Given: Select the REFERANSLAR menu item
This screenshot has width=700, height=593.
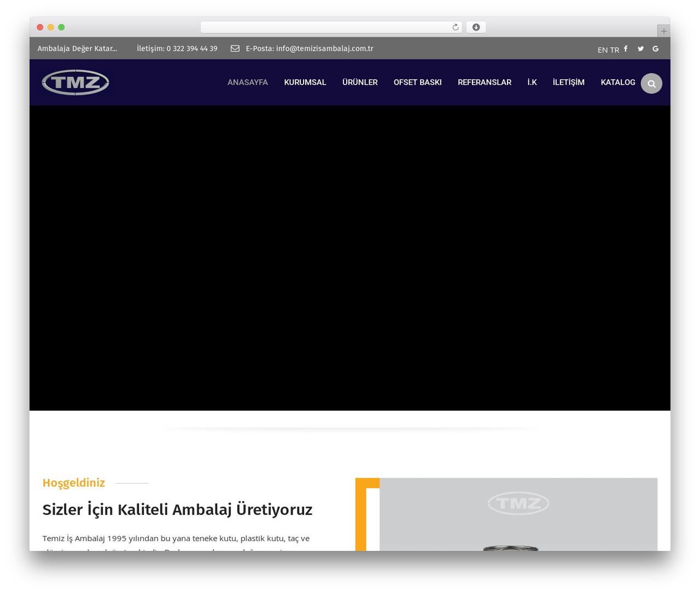Looking at the screenshot, I should [485, 83].
